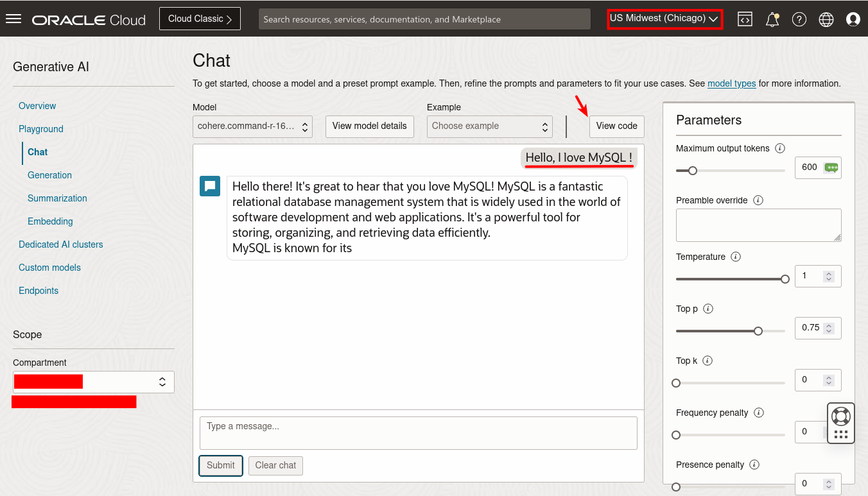
Task: Open the notifications bell
Action: pyautogui.click(x=772, y=19)
